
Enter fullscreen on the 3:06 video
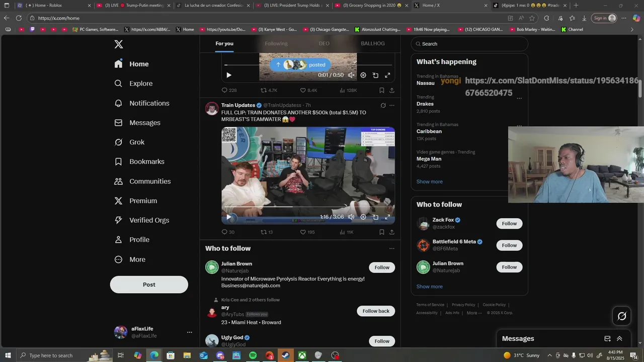[x=387, y=217]
